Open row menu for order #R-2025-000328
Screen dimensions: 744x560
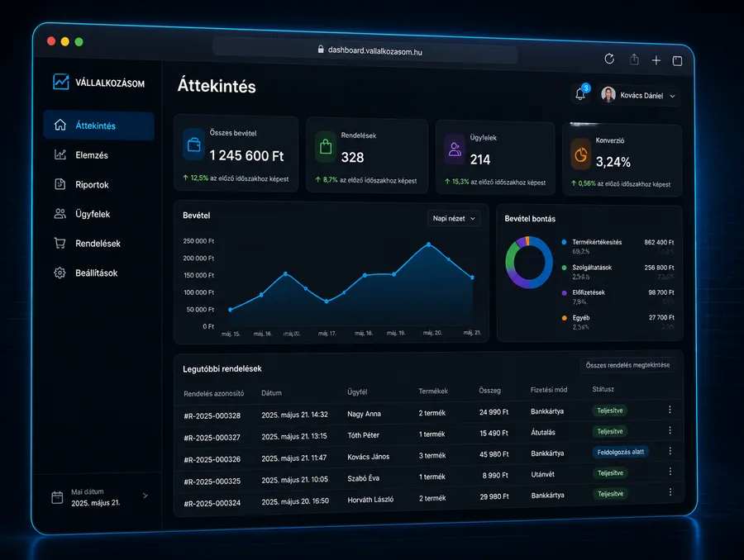[x=670, y=409]
